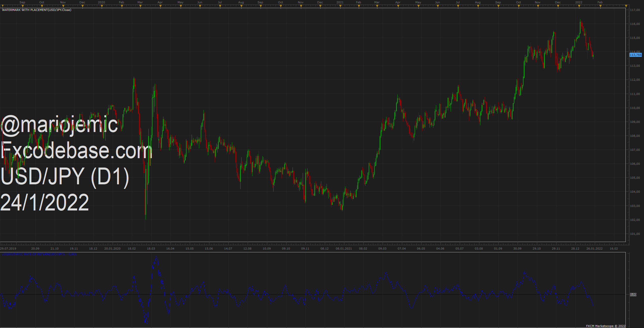
Task: Click the current price tag 113,766
Action: click(635, 55)
